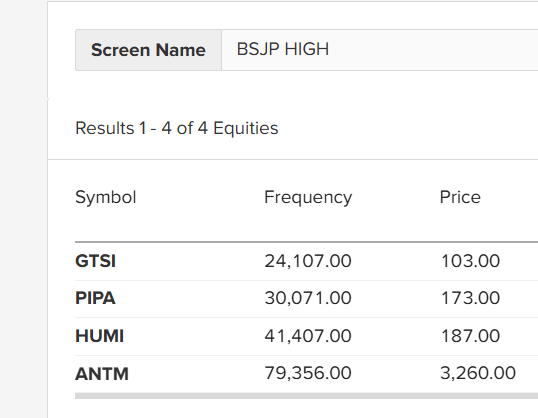Image resolution: width=538 pixels, height=418 pixels.
Task: Open the PIPA symbol link
Action: pyautogui.click(x=95, y=298)
